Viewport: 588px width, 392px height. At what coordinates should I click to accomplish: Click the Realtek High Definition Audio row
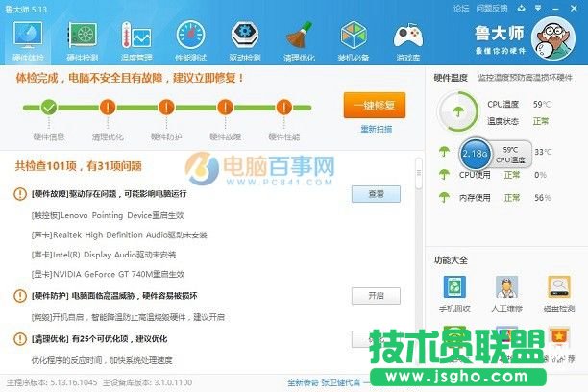[119, 235]
